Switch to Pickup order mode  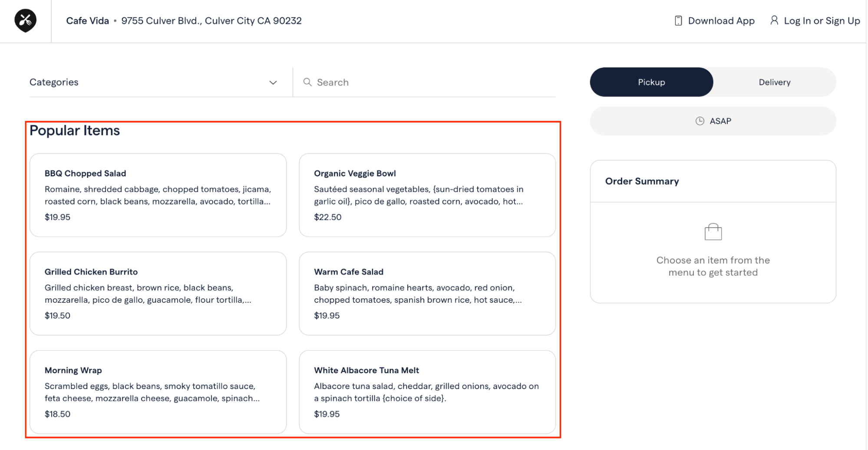[651, 82]
